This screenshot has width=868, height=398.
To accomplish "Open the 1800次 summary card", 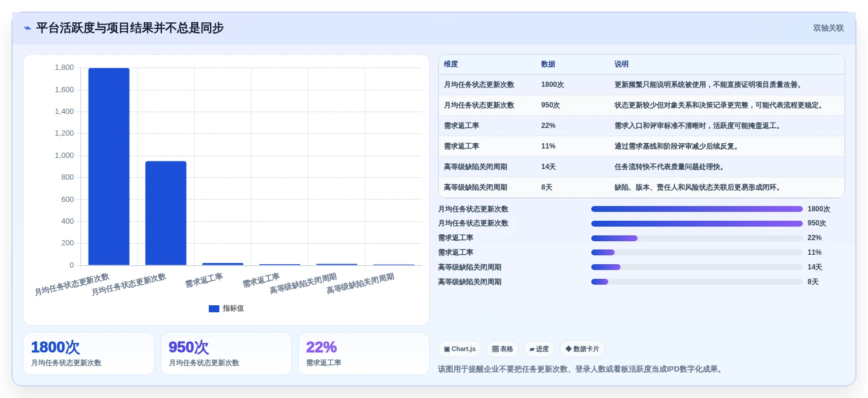I will pos(89,353).
